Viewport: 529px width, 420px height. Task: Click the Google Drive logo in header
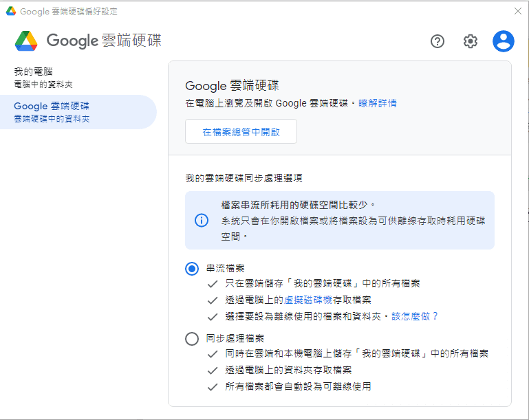[x=26, y=41]
